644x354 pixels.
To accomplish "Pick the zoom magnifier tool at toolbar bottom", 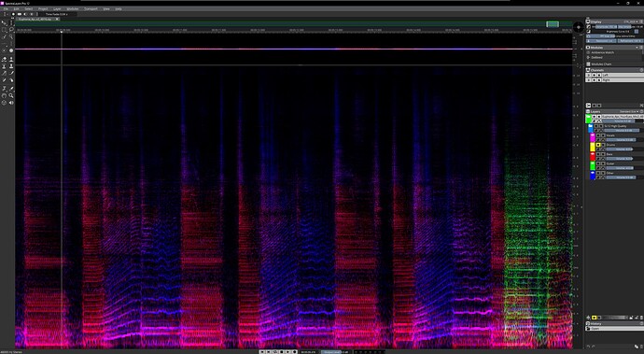I will click(11, 95).
